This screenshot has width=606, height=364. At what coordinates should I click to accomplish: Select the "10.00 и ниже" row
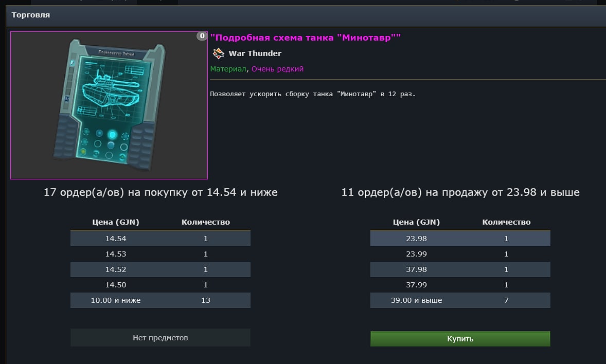click(x=161, y=300)
